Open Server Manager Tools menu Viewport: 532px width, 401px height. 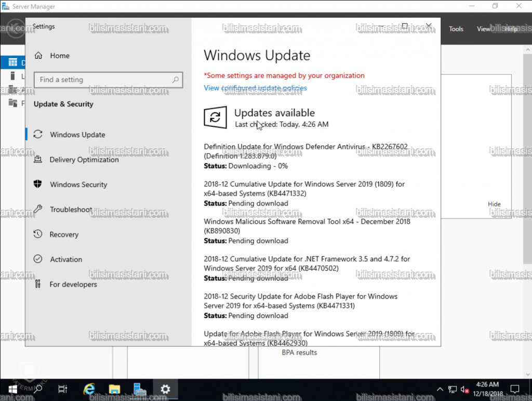pyautogui.click(x=456, y=29)
